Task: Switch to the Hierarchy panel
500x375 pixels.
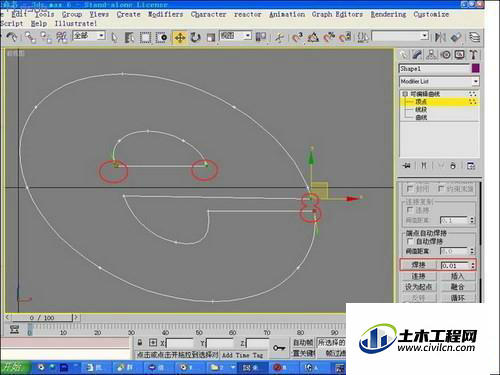Action: (431, 55)
